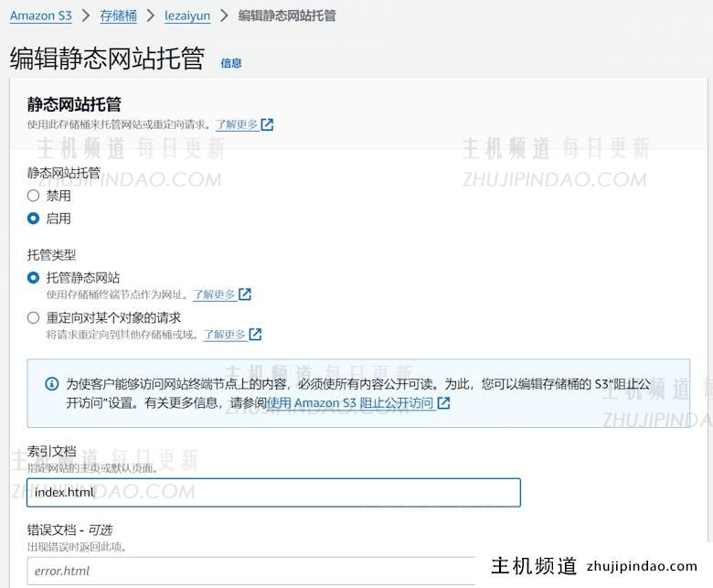Click external-link icon after 阻止公开访问 link
Image resolution: width=713 pixels, height=588 pixels.
[x=444, y=403]
